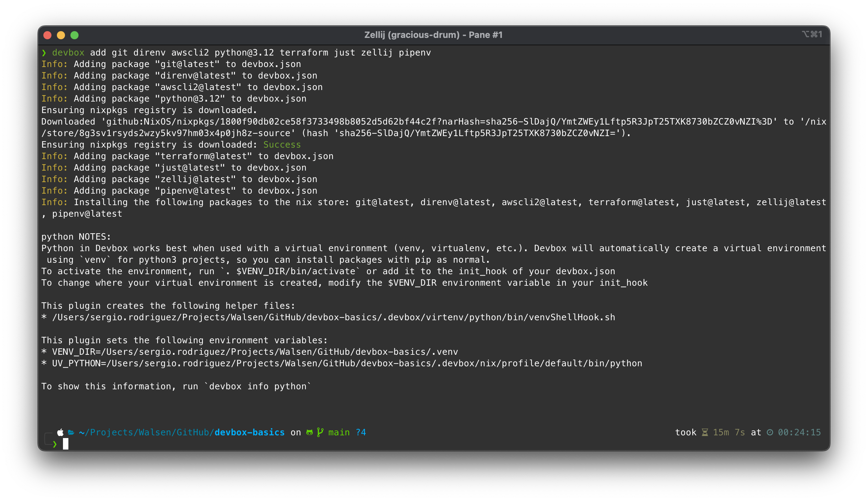This screenshot has height=501, width=868.
Task: Click the bold devbox-basics directory name
Action: coord(249,433)
